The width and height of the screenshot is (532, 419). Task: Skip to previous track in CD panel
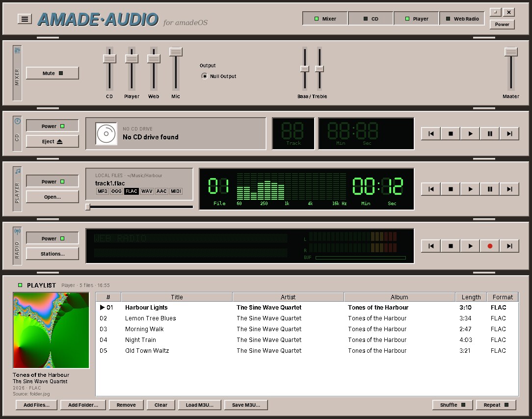pyautogui.click(x=431, y=133)
